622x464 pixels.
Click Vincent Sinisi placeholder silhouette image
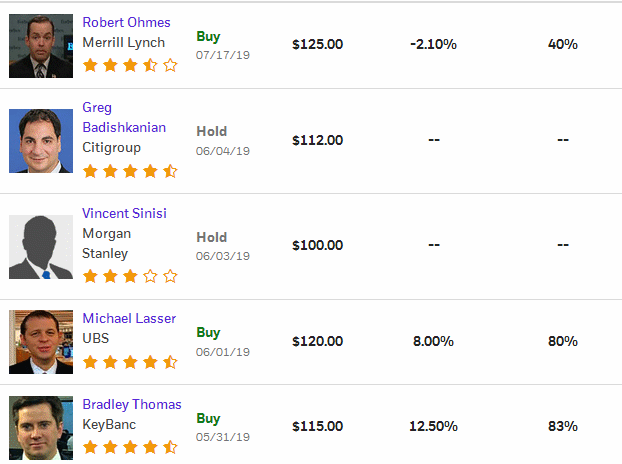(x=41, y=247)
